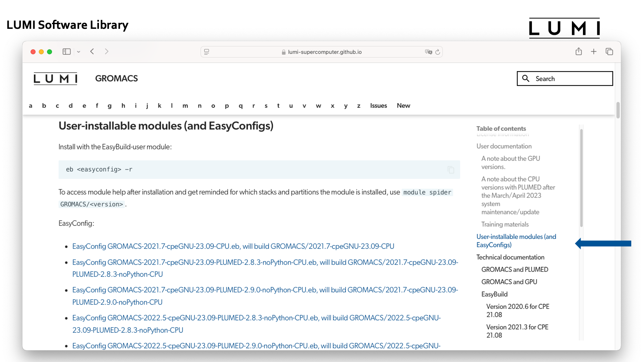Click the new tab plus icon

[594, 52]
